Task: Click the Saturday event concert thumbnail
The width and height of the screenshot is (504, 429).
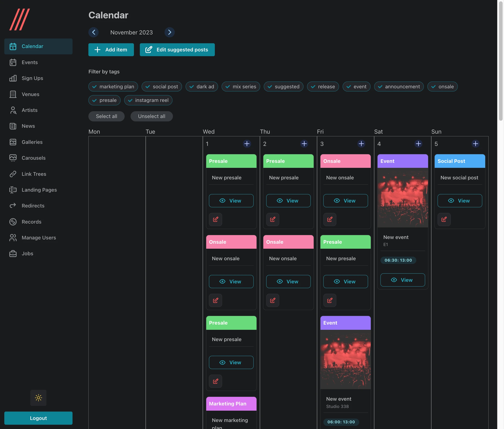Action: point(402,198)
